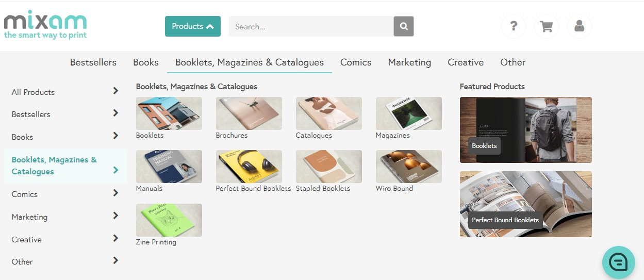Expand Other chevron in sidebar
Screen dimensions: 644x280
coord(115,260)
